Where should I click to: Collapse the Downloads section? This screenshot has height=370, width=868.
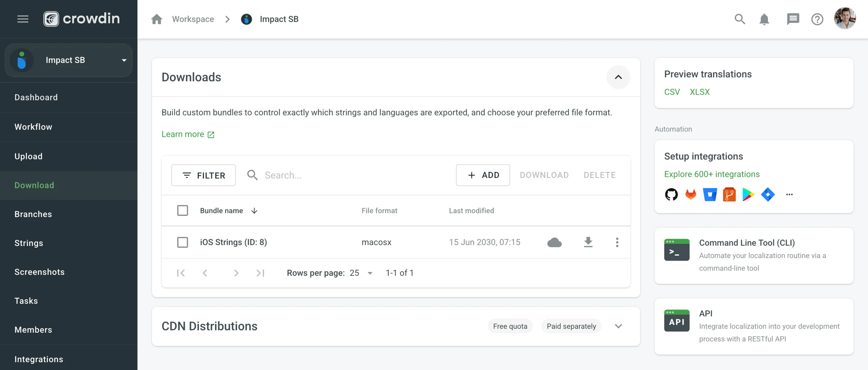pyautogui.click(x=618, y=77)
